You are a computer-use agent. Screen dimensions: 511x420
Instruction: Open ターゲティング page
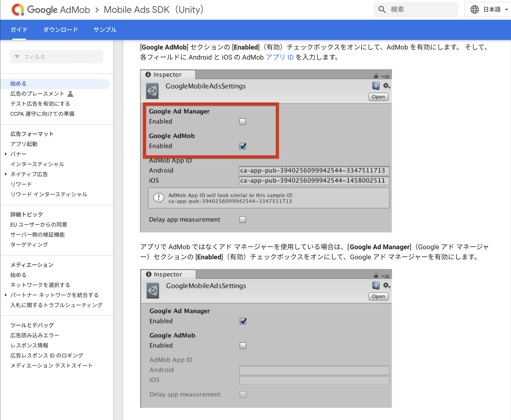29,245
